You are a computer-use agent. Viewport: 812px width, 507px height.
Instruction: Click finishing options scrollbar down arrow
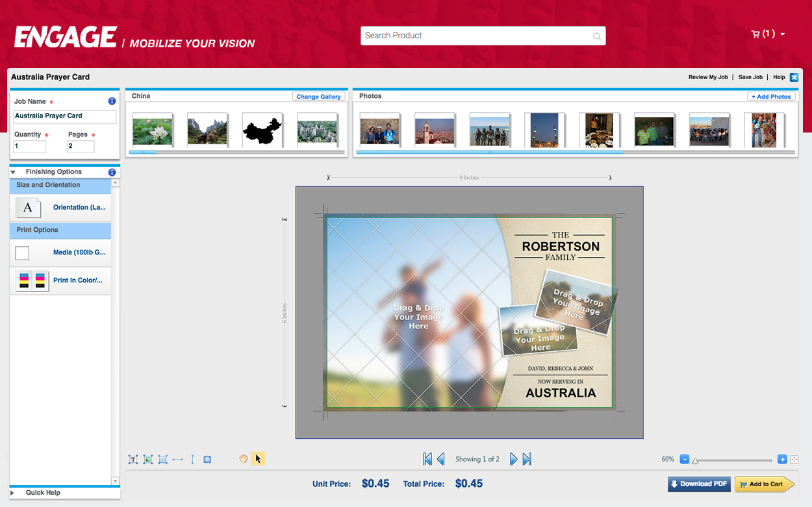click(x=116, y=481)
